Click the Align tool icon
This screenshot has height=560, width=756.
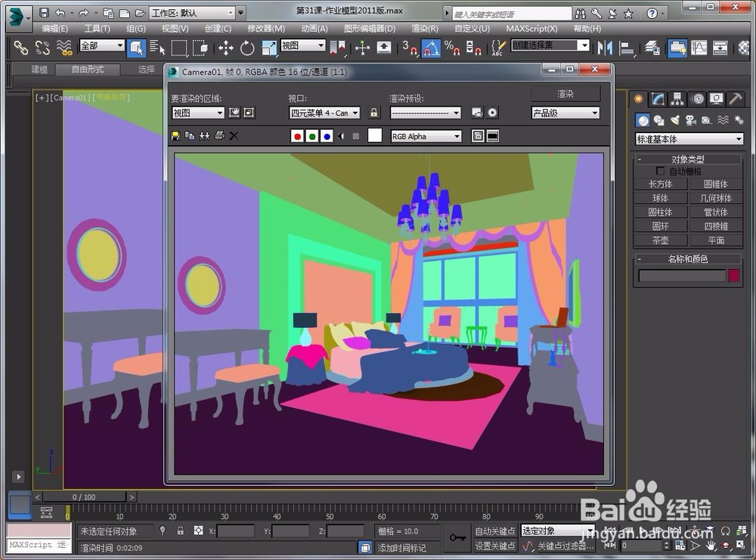point(626,48)
